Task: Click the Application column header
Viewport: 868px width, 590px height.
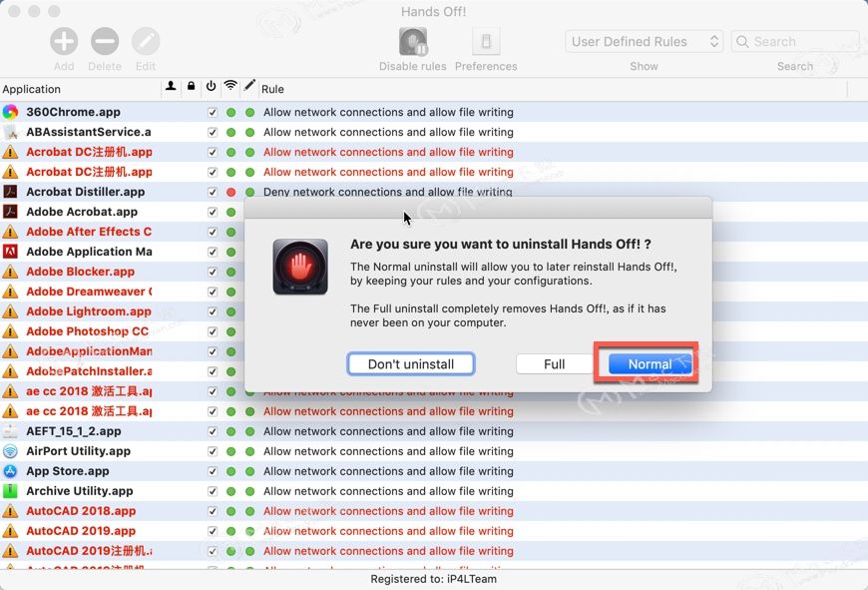Action: click(x=32, y=89)
